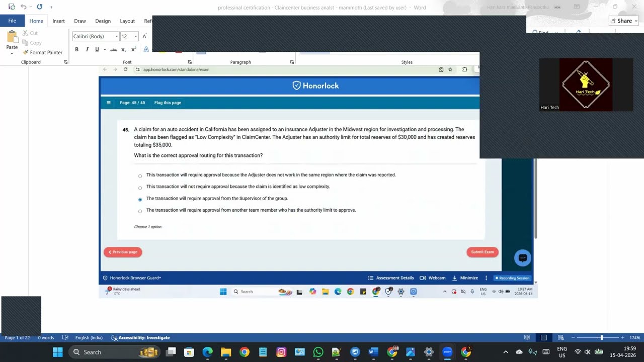Click the AutoSave/Save icon in Word title bar

[12, 7]
